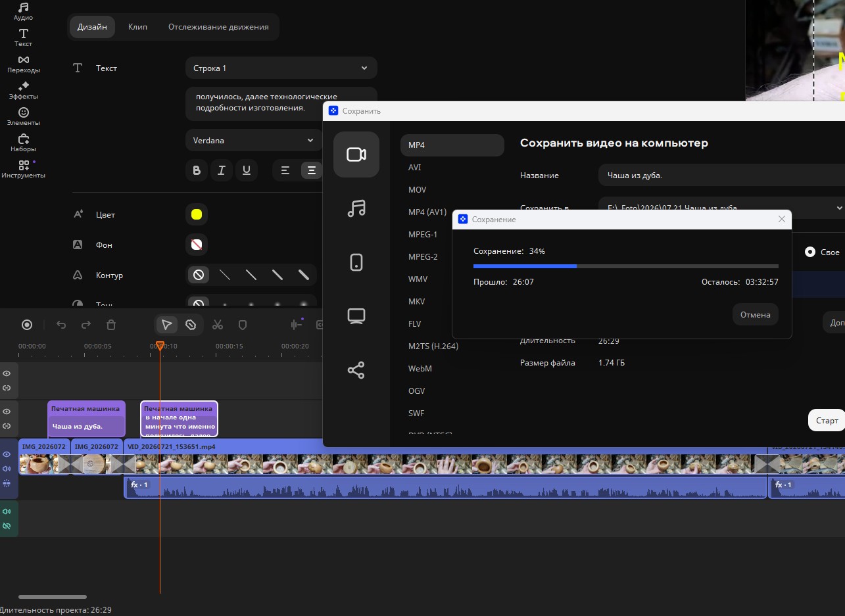Redo the last action

pyautogui.click(x=86, y=325)
